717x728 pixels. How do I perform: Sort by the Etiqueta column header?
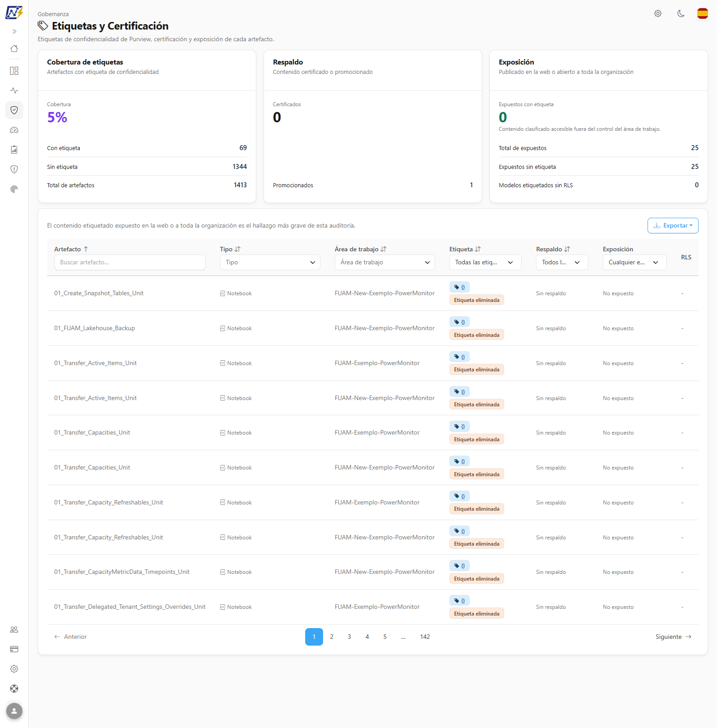[465, 249]
